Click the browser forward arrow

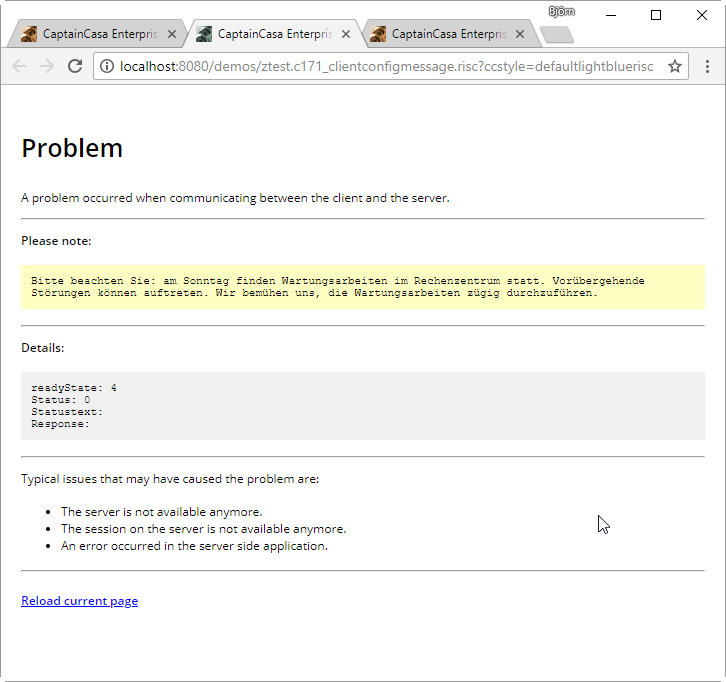pyautogui.click(x=46, y=66)
